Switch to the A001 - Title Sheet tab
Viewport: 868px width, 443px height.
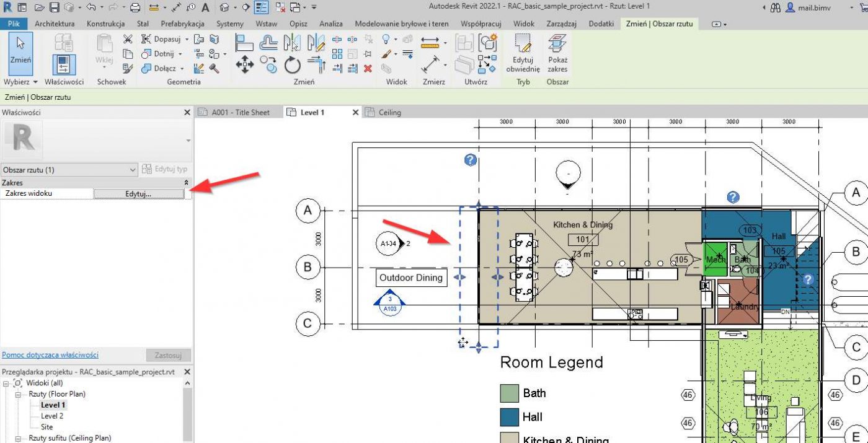tap(240, 112)
